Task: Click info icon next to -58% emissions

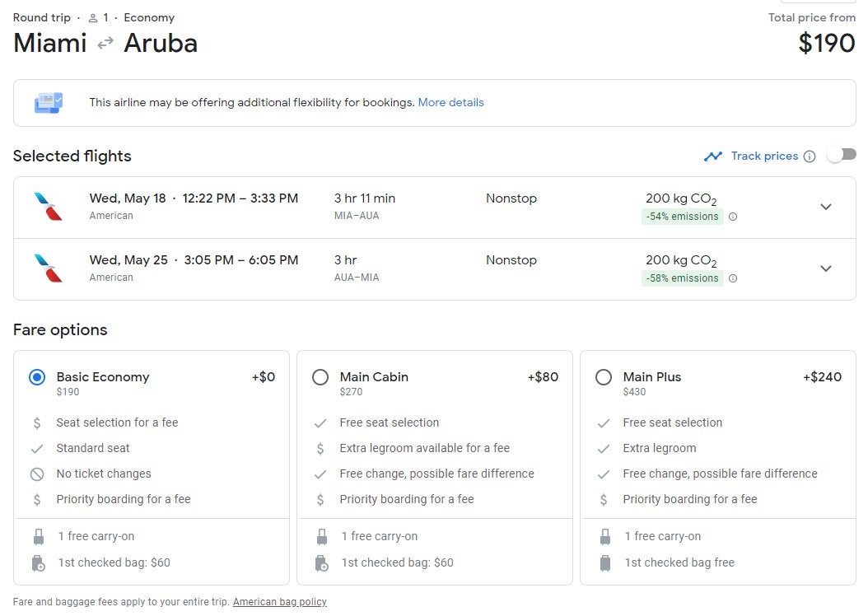Action: point(733,278)
